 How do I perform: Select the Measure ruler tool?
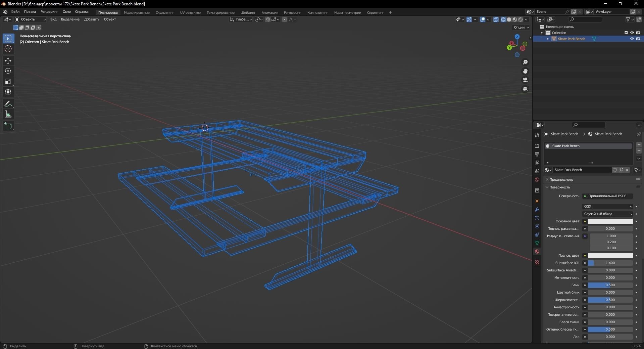(8, 115)
